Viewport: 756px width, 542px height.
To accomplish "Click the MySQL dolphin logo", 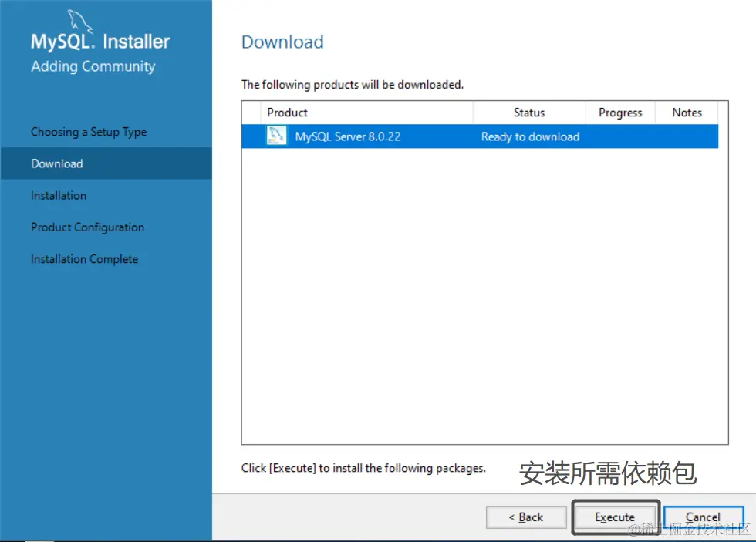I will [79, 21].
